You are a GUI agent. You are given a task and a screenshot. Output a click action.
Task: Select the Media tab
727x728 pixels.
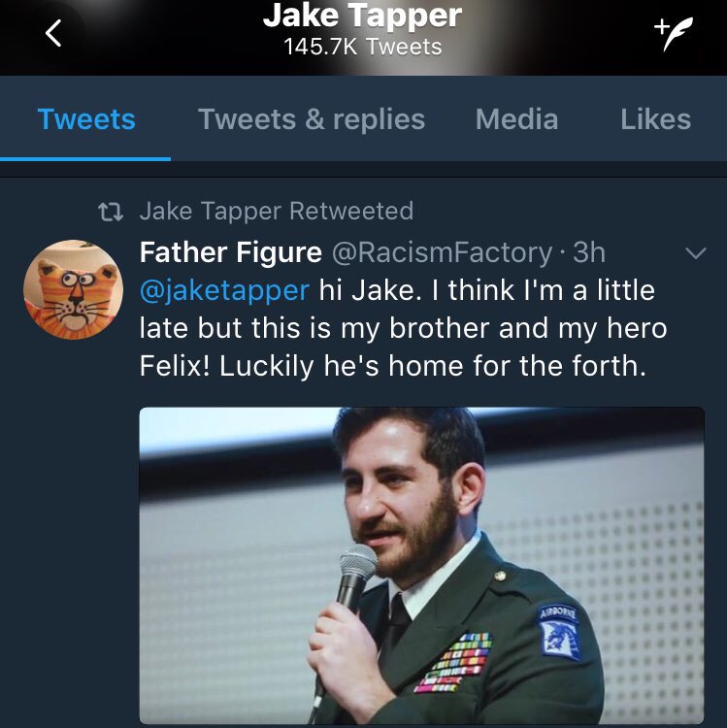[516, 119]
